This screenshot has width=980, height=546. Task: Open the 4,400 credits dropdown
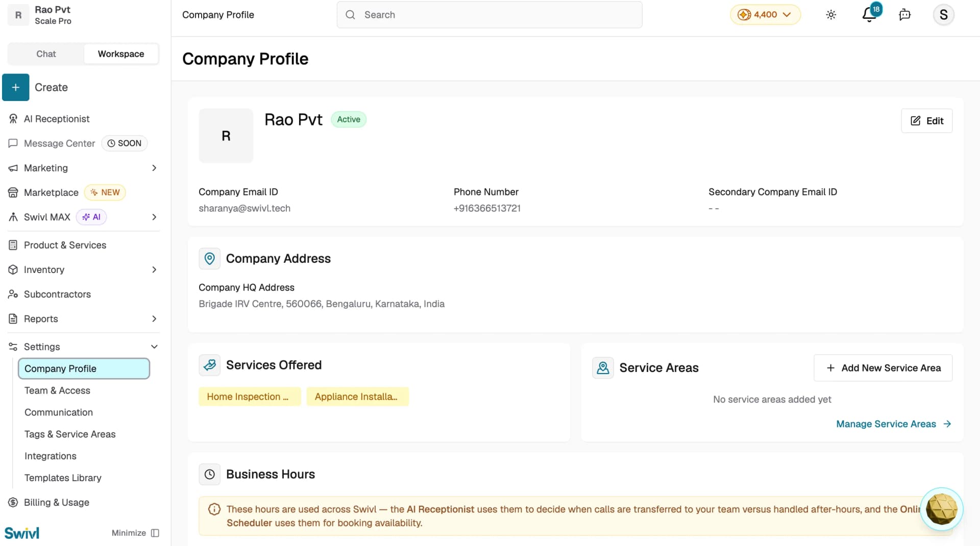coord(765,15)
